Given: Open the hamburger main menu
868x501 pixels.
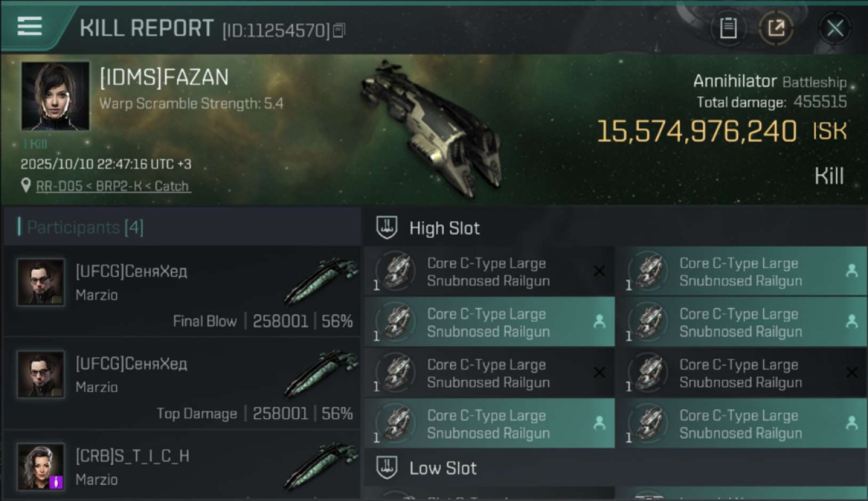Looking at the screenshot, I should tap(30, 27).
